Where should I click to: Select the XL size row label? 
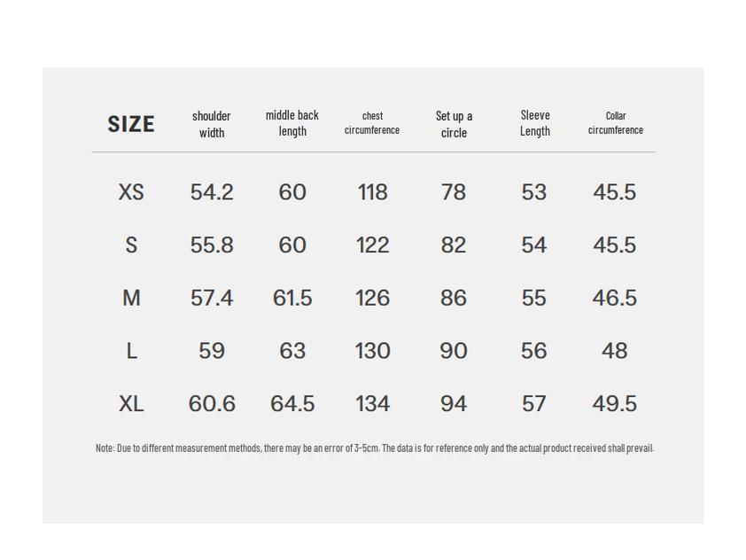pos(131,404)
